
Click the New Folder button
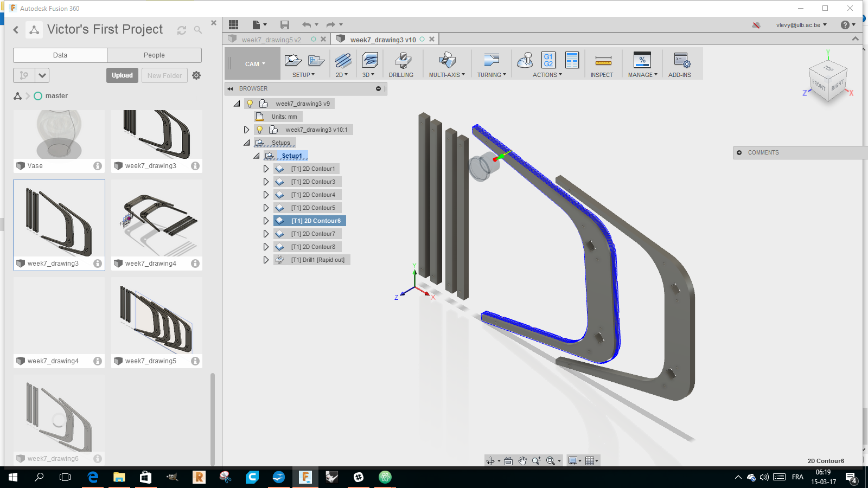[x=164, y=75]
